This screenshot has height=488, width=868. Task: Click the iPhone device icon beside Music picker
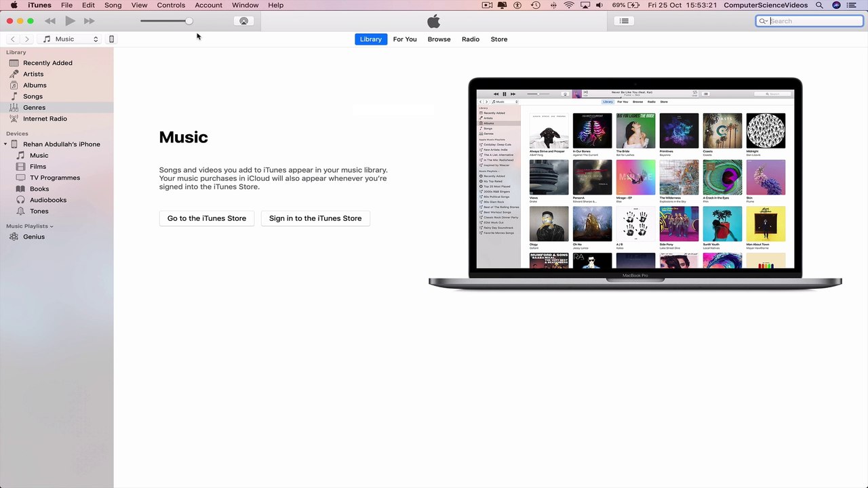point(112,39)
